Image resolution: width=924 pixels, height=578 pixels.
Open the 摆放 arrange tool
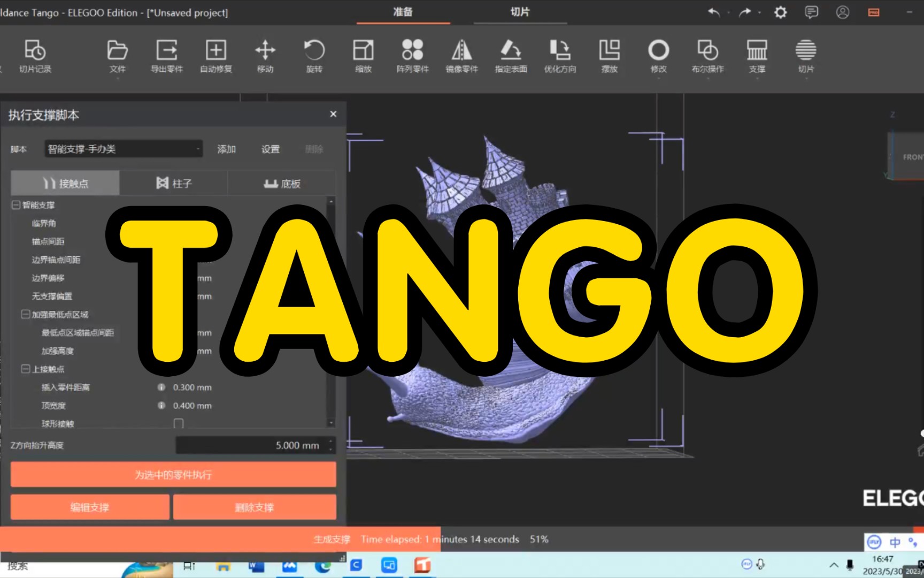click(610, 56)
